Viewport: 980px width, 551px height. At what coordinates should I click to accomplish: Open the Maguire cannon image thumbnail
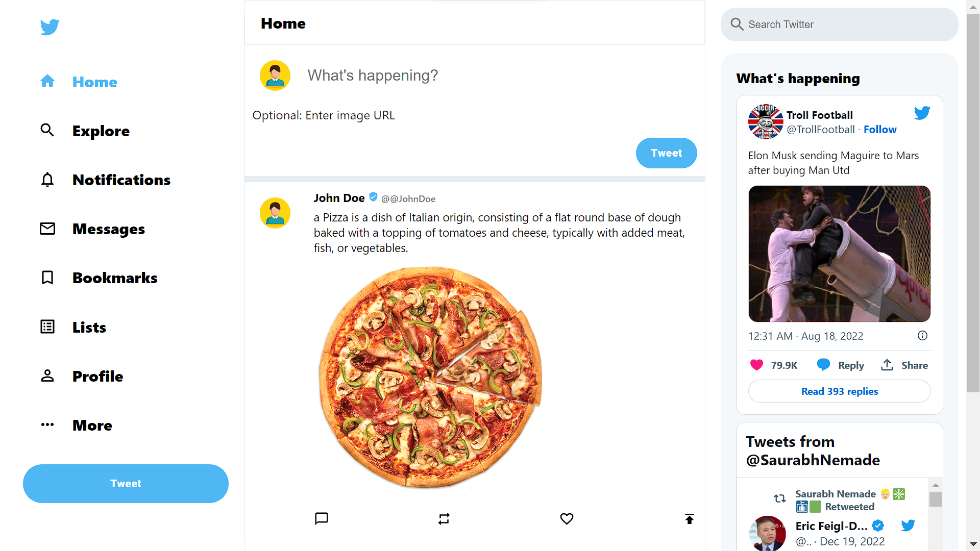tap(840, 254)
